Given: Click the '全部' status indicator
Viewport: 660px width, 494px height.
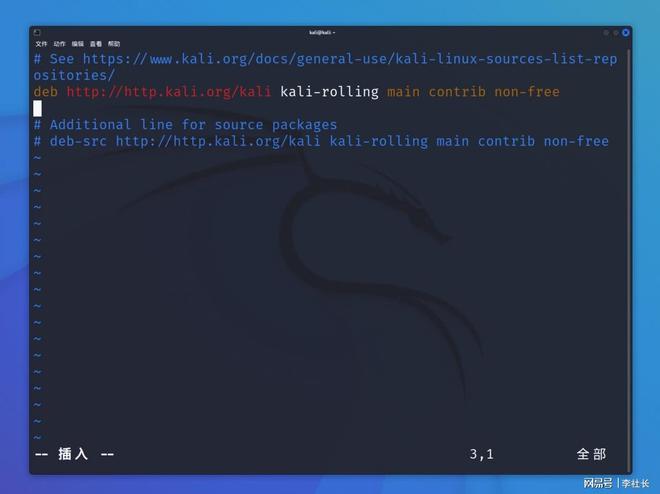Looking at the screenshot, I should tap(591, 454).
